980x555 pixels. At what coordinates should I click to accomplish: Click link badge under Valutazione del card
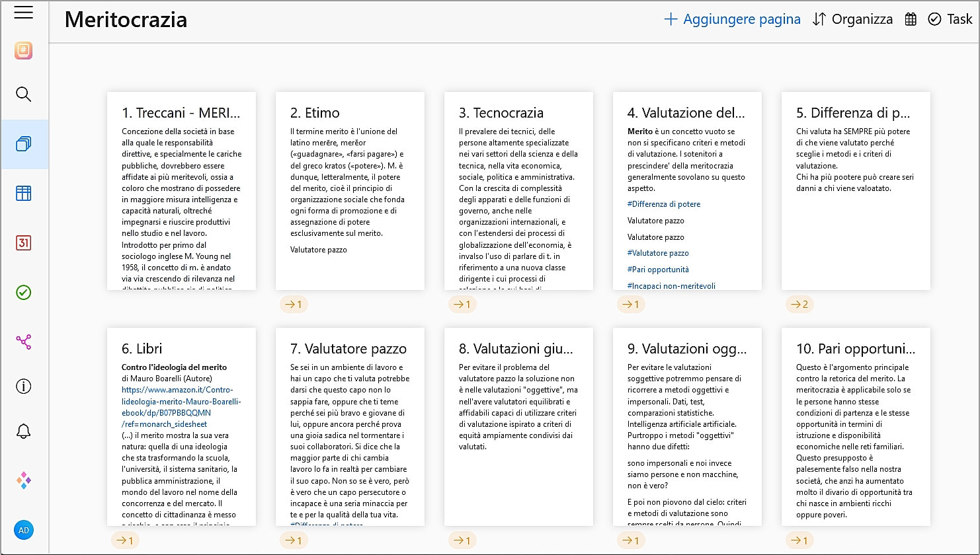coord(630,305)
